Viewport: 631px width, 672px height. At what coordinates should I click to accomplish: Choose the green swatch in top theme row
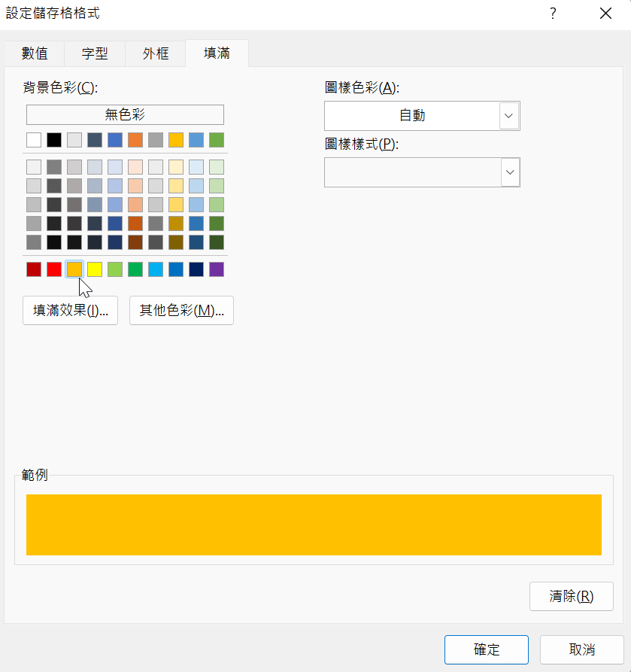(x=217, y=140)
